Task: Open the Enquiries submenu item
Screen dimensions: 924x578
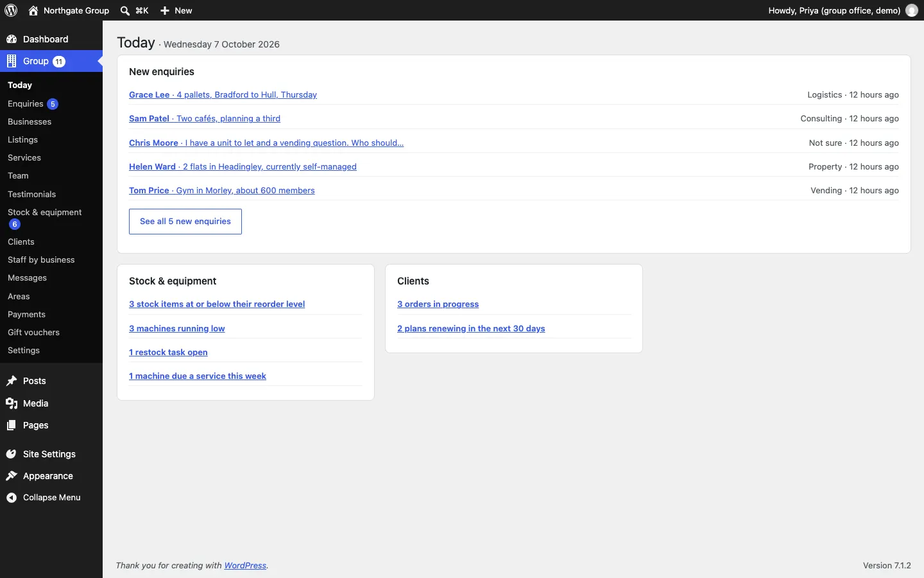Action: (26, 103)
